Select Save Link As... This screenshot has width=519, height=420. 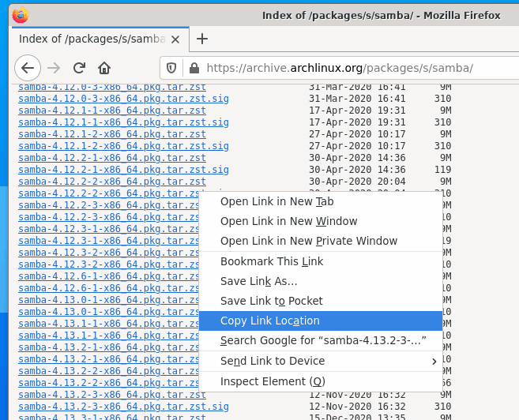321,281
